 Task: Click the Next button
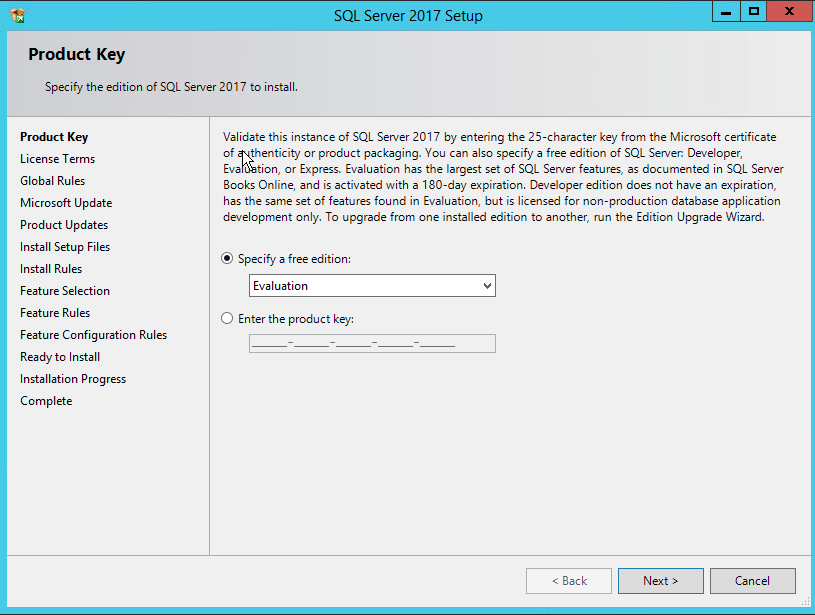pos(660,581)
